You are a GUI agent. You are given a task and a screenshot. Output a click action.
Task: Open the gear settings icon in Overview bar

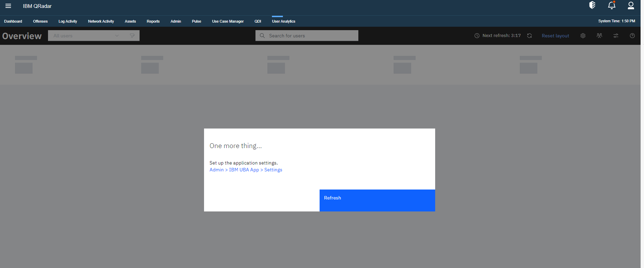pos(583,36)
